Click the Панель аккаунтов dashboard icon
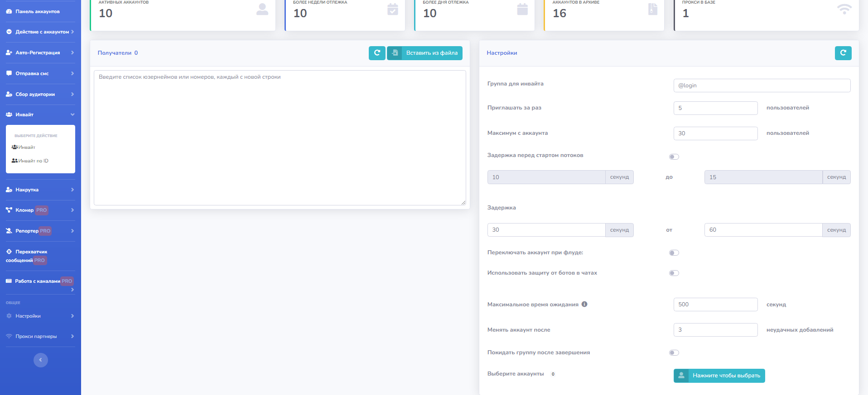Image resolution: width=868 pixels, height=395 pixels. [9, 11]
